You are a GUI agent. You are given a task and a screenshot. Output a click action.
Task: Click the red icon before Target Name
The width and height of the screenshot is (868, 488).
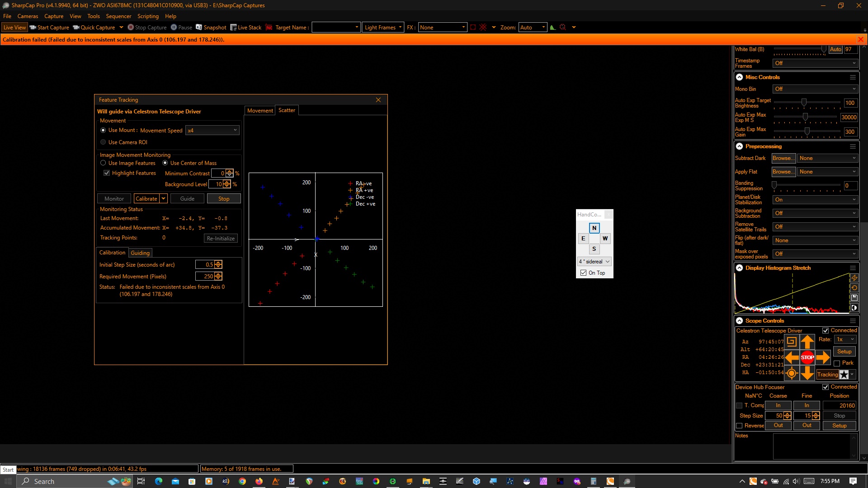pyautogui.click(x=269, y=27)
